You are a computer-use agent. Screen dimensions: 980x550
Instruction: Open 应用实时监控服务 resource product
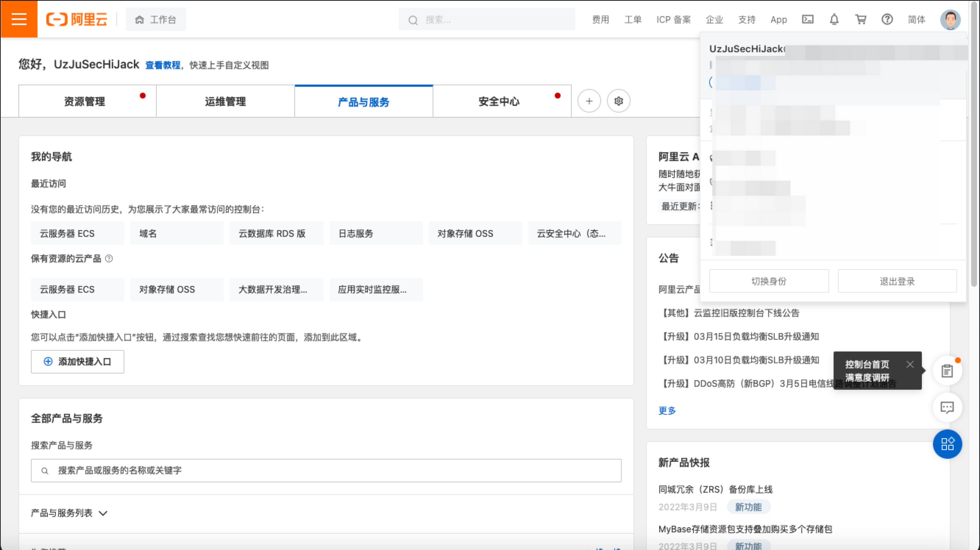(376, 290)
